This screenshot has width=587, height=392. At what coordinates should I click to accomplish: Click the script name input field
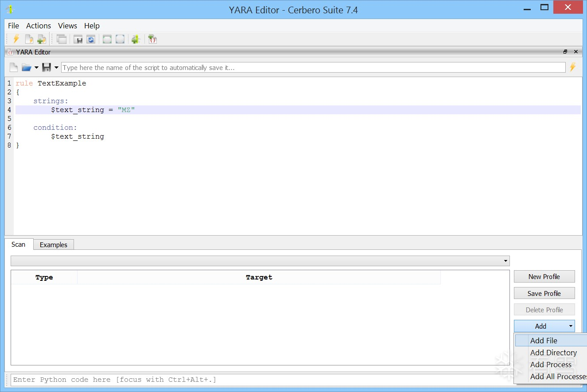pyautogui.click(x=313, y=67)
